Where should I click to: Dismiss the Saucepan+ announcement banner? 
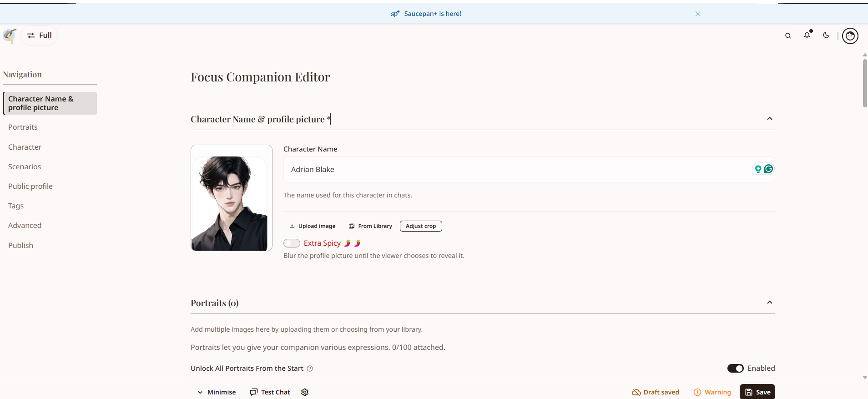pyautogui.click(x=698, y=14)
